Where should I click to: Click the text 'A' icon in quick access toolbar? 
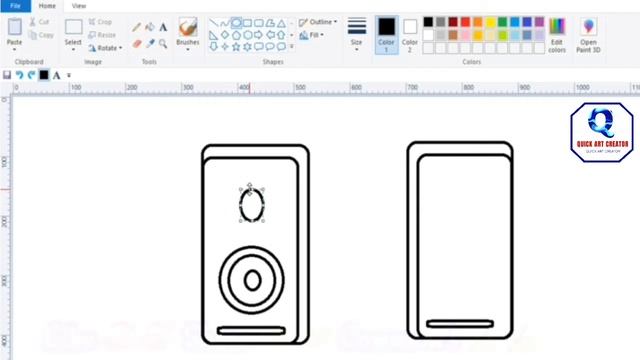click(x=57, y=75)
